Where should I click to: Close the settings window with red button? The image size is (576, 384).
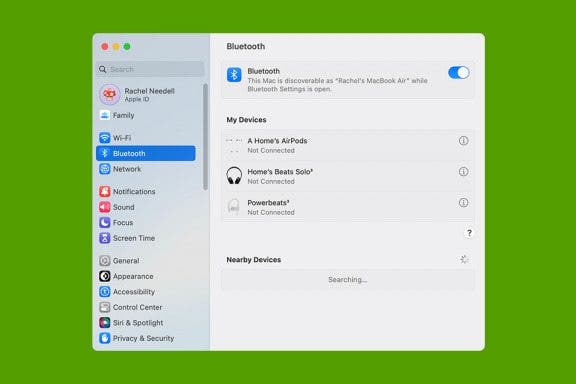coord(105,47)
